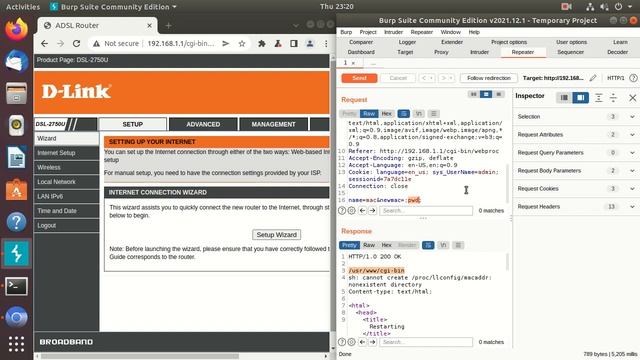Go to previous match in Response search
The height and width of the screenshot is (360, 640).
coord(362,342)
